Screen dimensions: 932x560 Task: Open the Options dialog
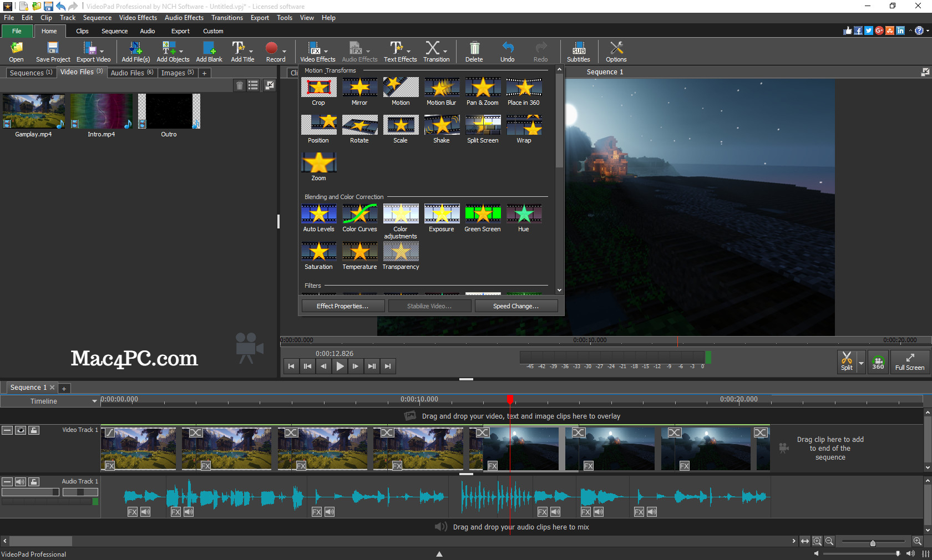click(x=616, y=52)
